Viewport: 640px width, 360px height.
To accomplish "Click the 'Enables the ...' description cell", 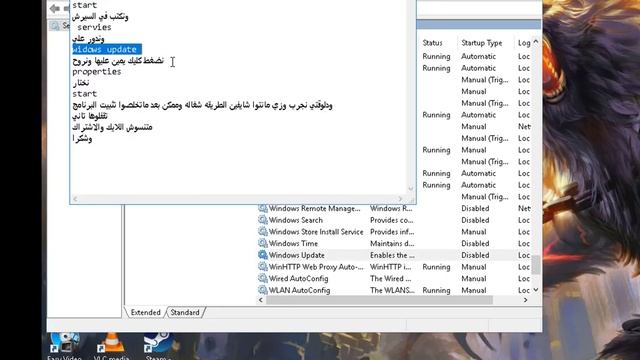I will point(392,255).
